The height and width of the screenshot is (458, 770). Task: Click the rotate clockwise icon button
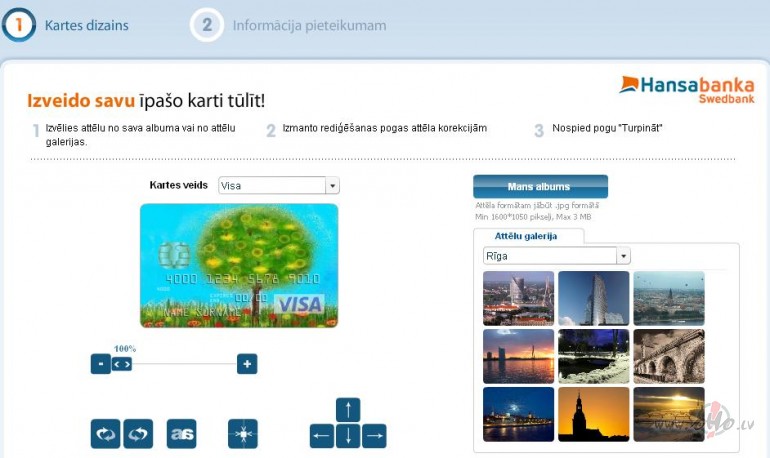coord(106,433)
